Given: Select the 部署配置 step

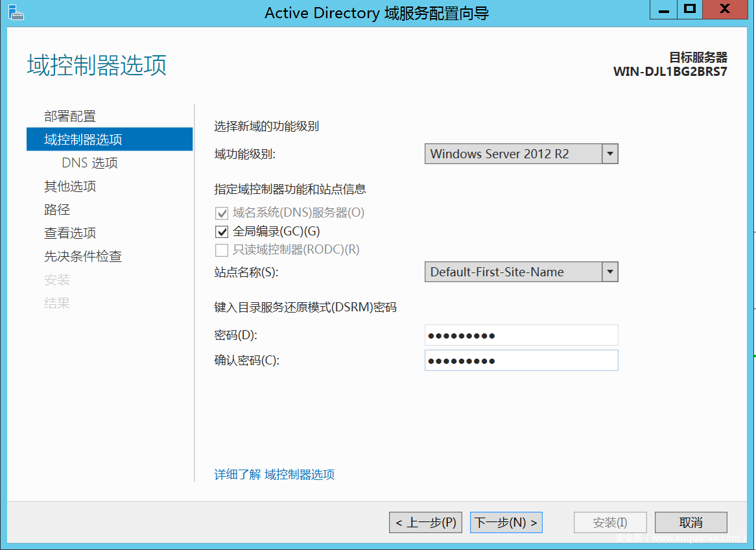Looking at the screenshot, I should pos(70,116).
